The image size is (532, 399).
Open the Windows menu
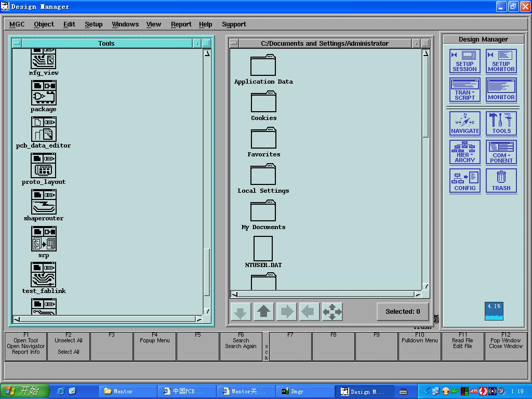pos(125,24)
